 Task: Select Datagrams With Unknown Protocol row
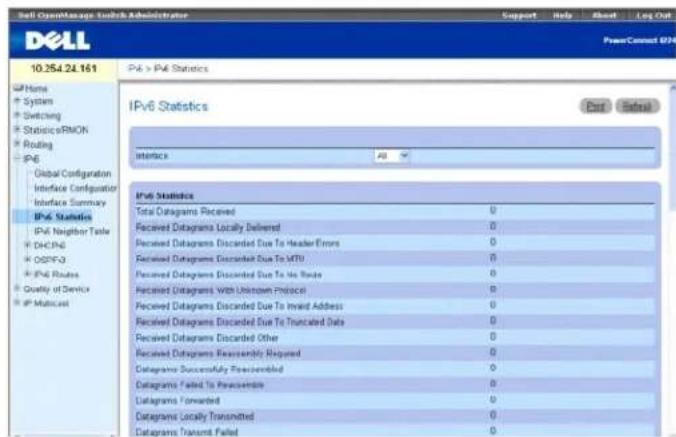click(x=395, y=290)
